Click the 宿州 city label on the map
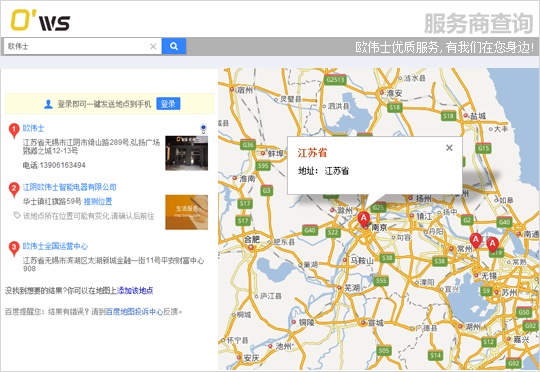Screen dimensions: 540x372 245,90
